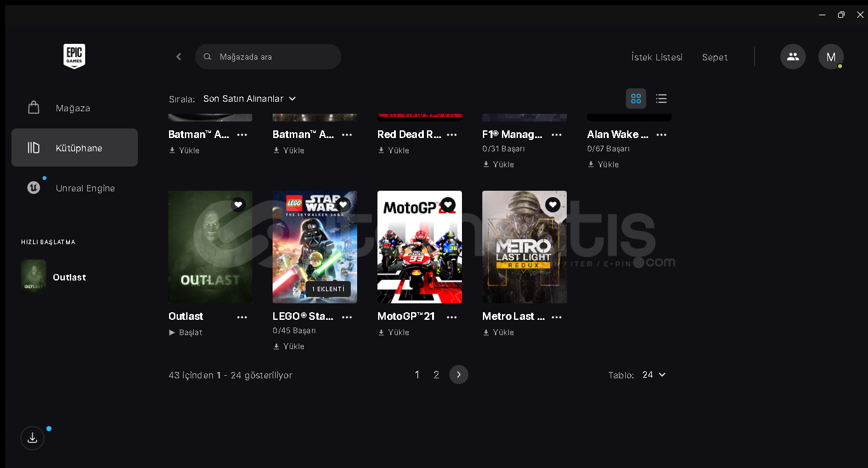Screen dimensions: 868x468
Task: Open the Mağaza store page
Action: pos(74,108)
